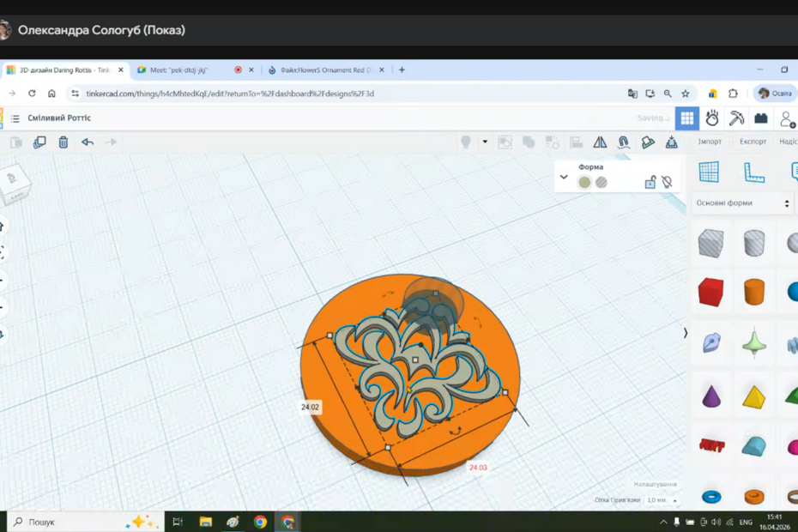Image resolution: width=798 pixels, height=532 pixels.
Task: Click the Імпорт button
Action: point(710,142)
